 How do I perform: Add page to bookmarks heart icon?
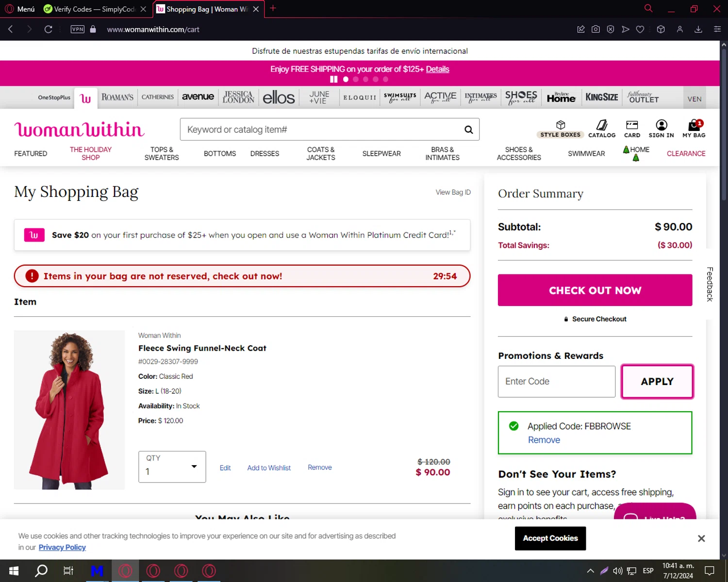(640, 29)
